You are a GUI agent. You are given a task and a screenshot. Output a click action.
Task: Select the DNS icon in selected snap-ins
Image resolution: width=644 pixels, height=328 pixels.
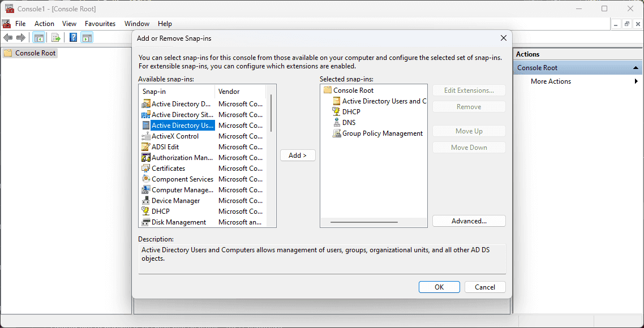(x=336, y=123)
